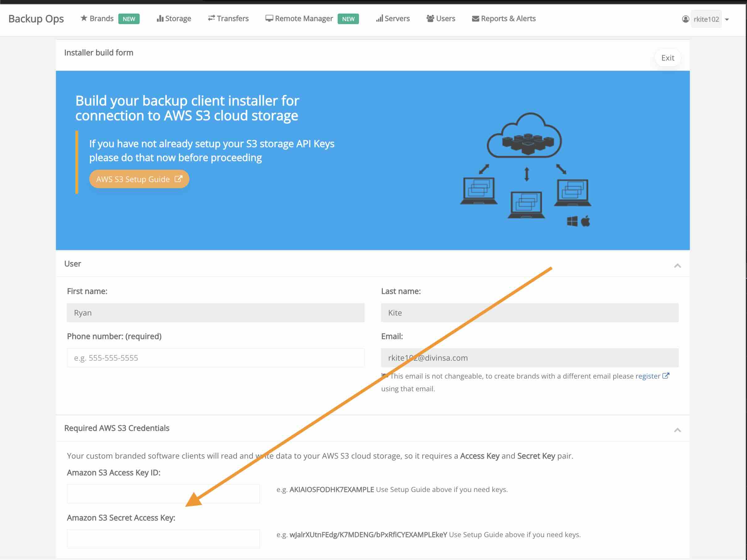Open the AWS S3 Setup Guide
This screenshot has width=747, height=560.
coord(139,179)
